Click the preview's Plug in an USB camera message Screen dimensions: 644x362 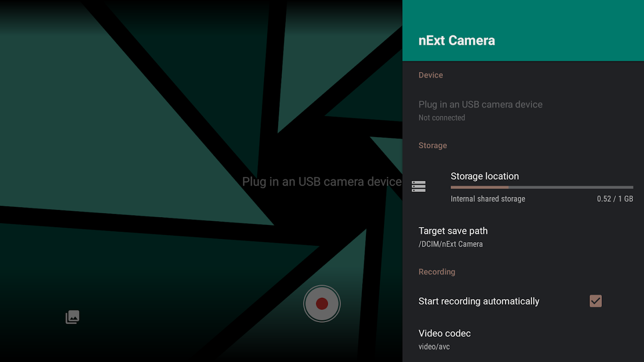coord(322,182)
